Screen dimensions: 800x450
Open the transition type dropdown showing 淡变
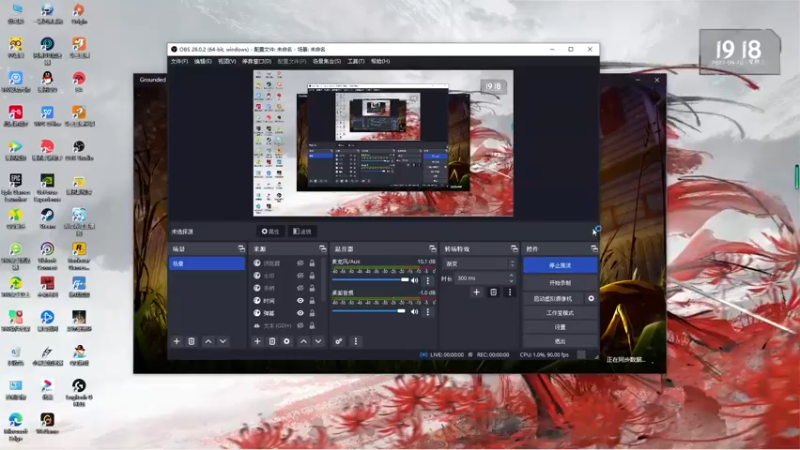coord(480,264)
